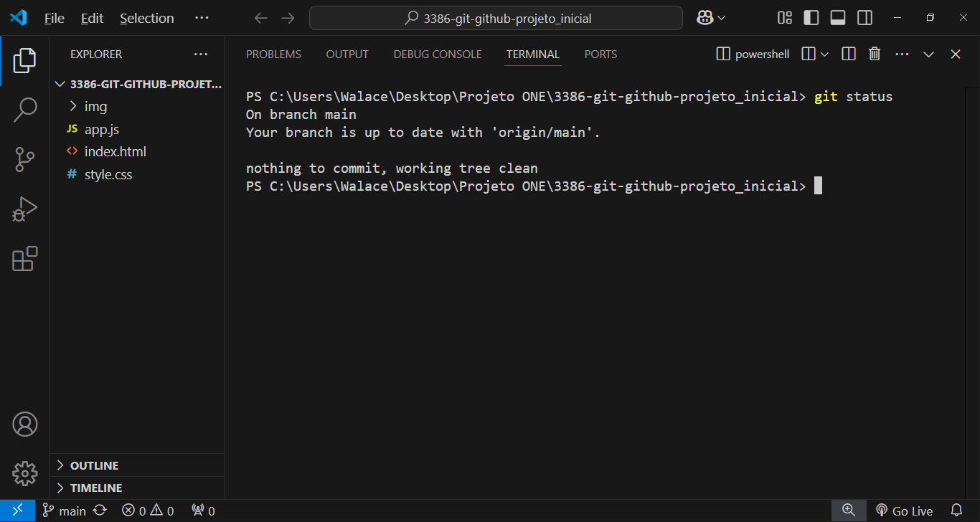Expand the img folder
The width and height of the screenshot is (980, 522).
pyautogui.click(x=95, y=107)
